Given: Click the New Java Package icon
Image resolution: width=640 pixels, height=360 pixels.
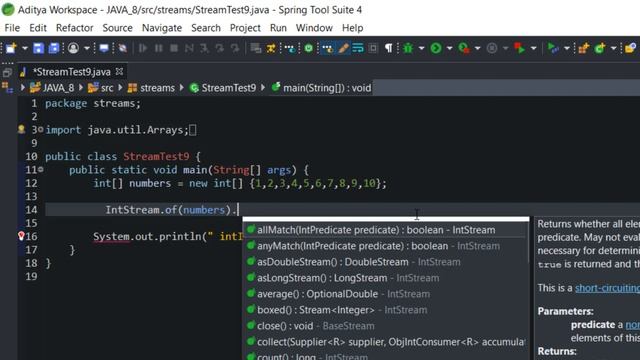Looking at the screenshot, I should pos(584,48).
